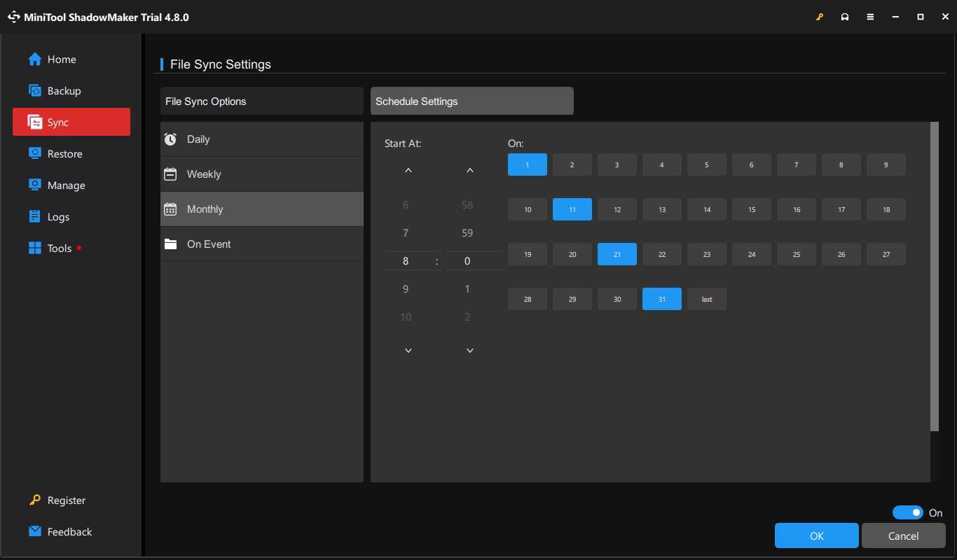Click the yellow key icon in the titlebar
The image size is (957, 560).
tap(820, 16)
